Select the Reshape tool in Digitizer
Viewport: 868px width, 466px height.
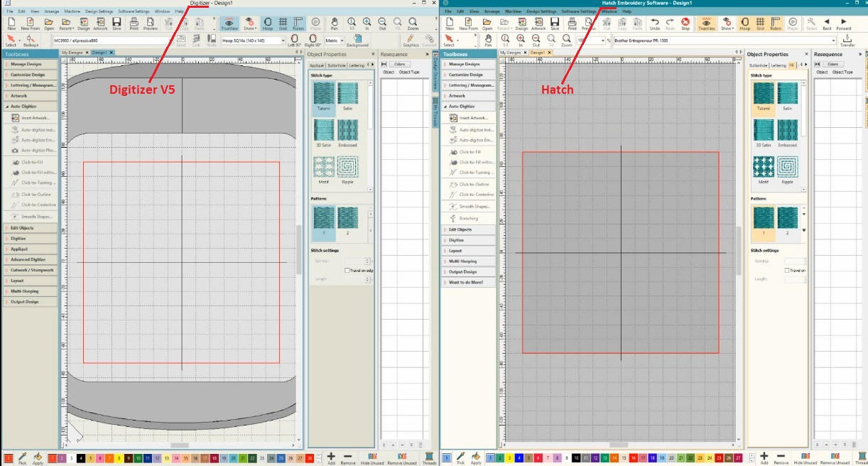point(31,40)
